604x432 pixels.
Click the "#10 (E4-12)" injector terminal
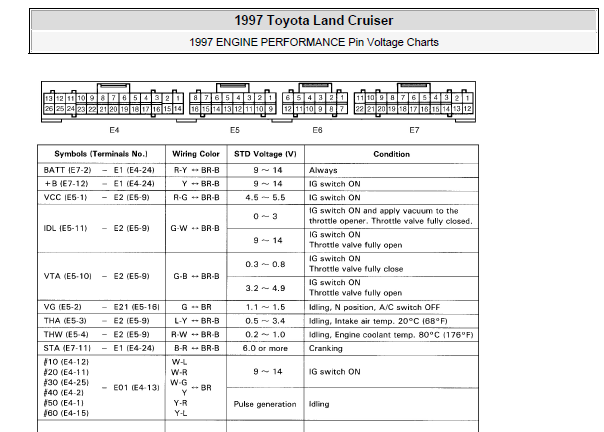[x=66, y=362]
